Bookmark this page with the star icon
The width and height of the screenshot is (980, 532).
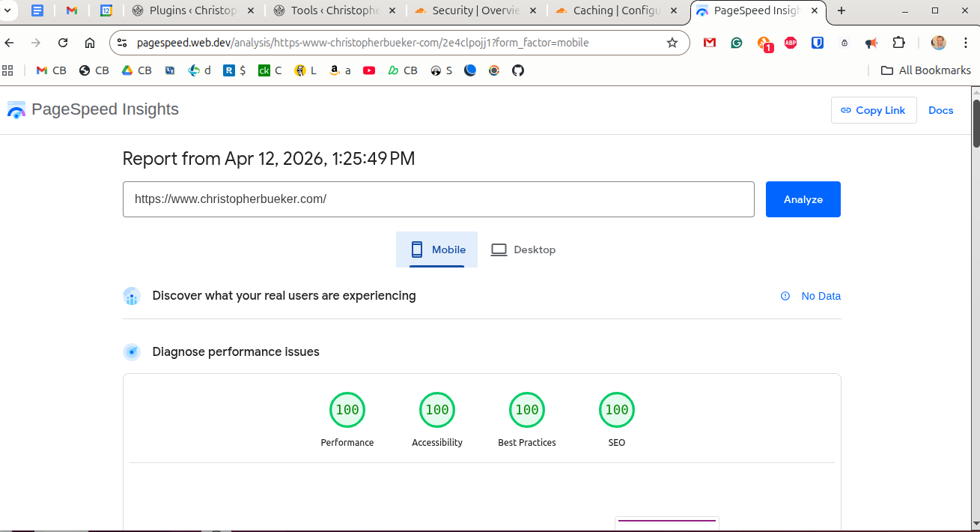point(672,43)
